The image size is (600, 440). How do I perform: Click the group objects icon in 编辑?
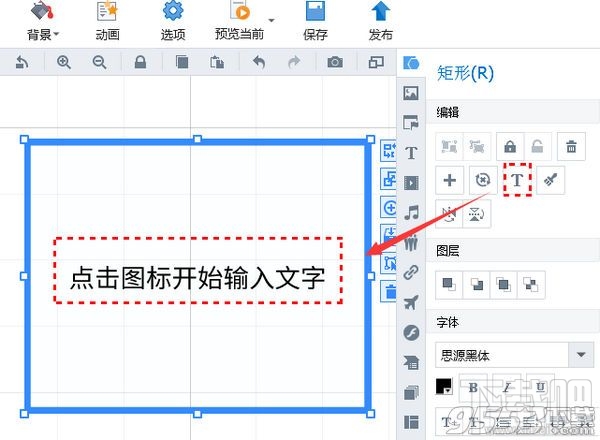(x=449, y=147)
